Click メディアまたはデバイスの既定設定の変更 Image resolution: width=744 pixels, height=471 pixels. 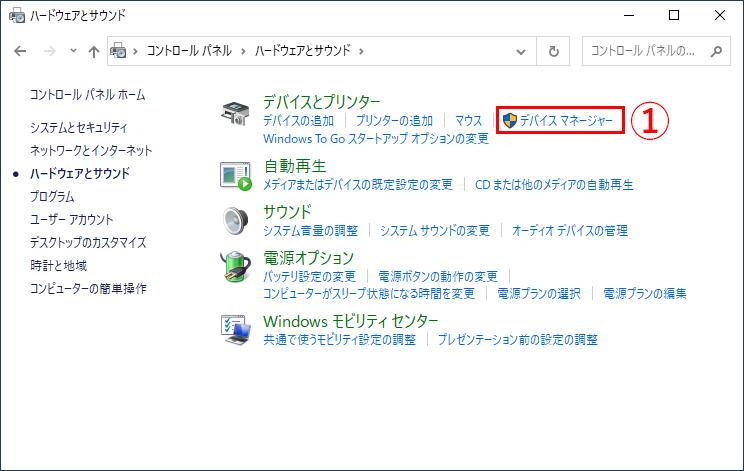tap(358, 185)
